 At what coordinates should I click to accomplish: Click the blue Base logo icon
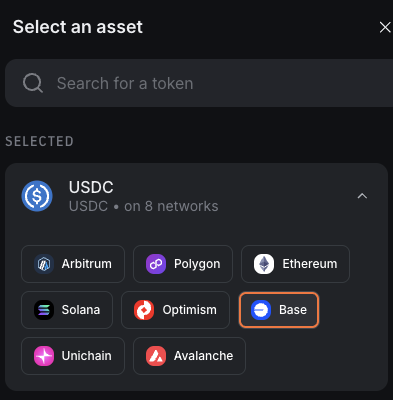coord(261,310)
